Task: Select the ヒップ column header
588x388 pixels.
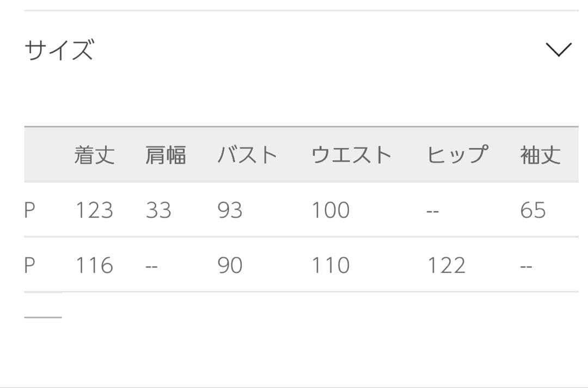Action: tap(457, 155)
